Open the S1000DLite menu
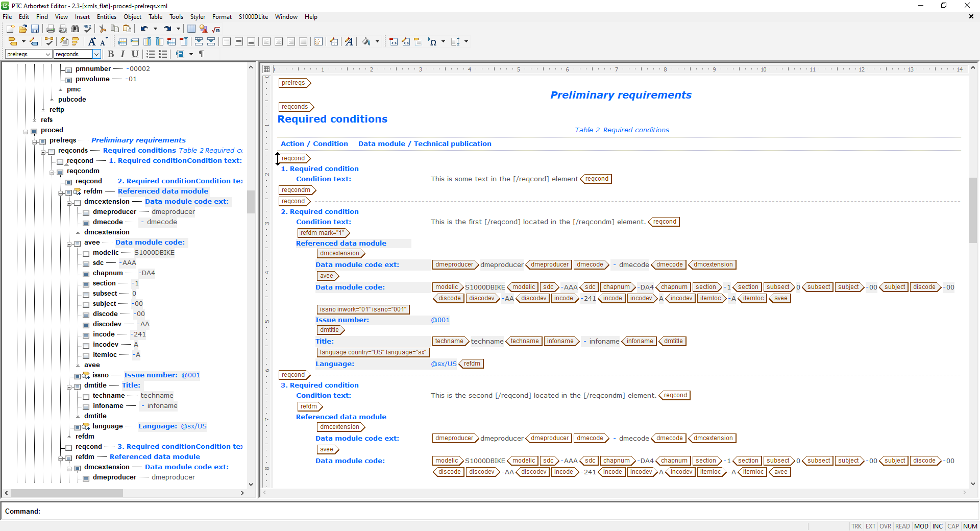Image resolution: width=980 pixels, height=531 pixels. point(253,17)
